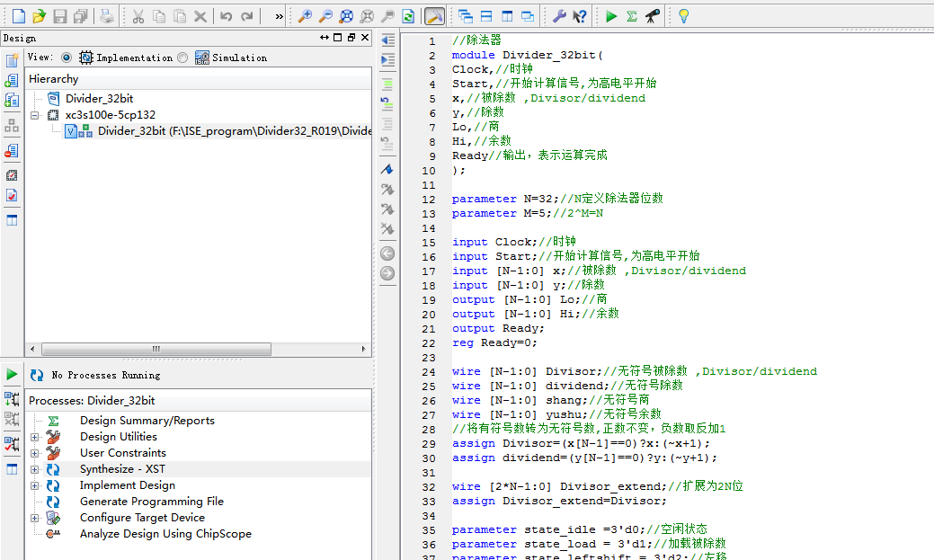This screenshot has height=560, width=934.
Task: Expand the Synthesize - XST process
Action: point(35,469)
